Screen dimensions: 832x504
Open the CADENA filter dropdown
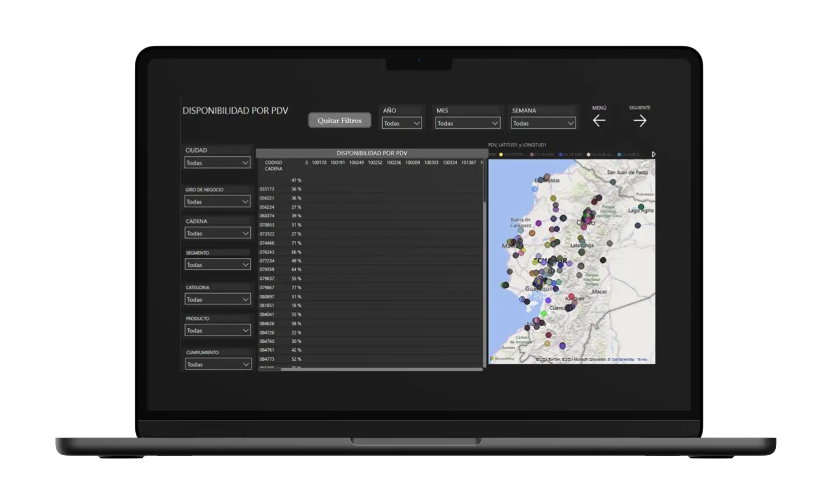(217, 234)
